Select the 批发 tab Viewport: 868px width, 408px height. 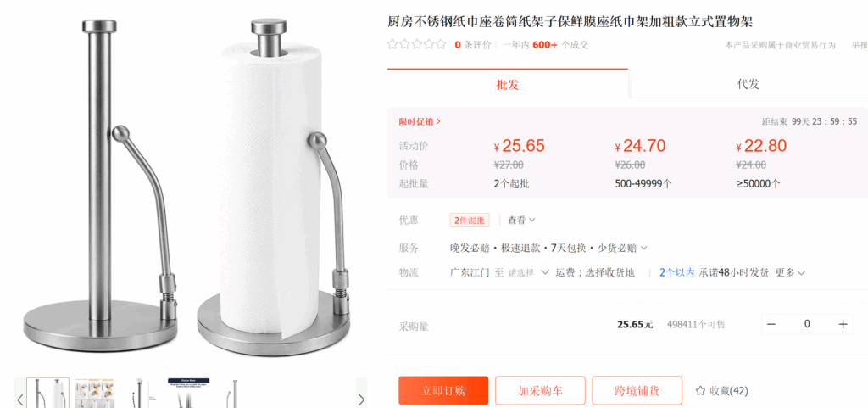click(x=508, y=84)
